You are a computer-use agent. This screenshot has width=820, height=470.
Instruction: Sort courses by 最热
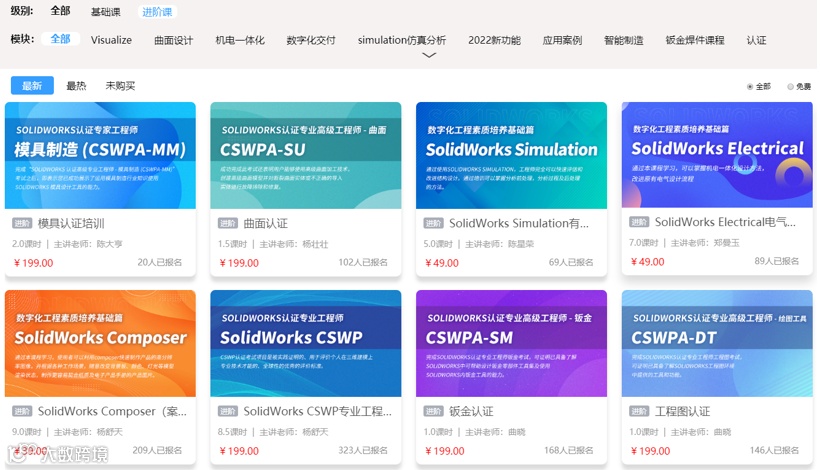point(76,86)
